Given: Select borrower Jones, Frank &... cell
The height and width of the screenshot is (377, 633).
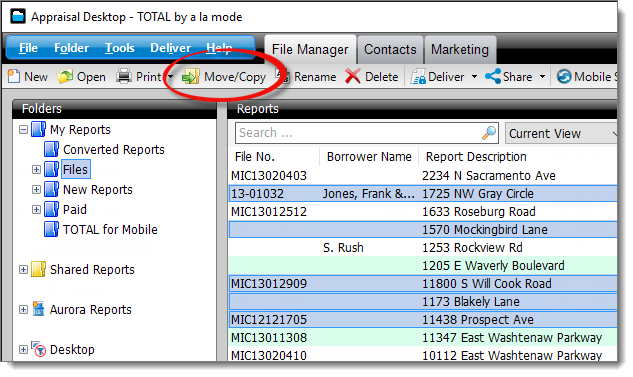Looking at the screenshot, I should [x=369, y=194].
